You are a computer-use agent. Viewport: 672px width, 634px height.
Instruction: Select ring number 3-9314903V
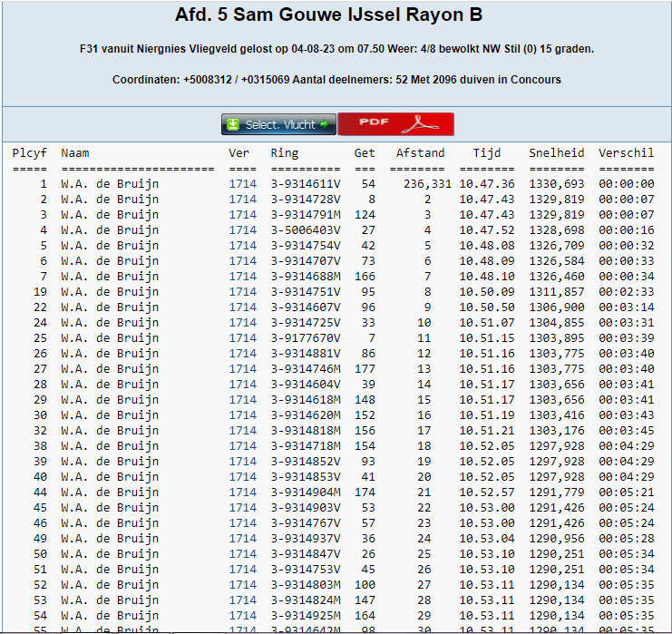306,508
